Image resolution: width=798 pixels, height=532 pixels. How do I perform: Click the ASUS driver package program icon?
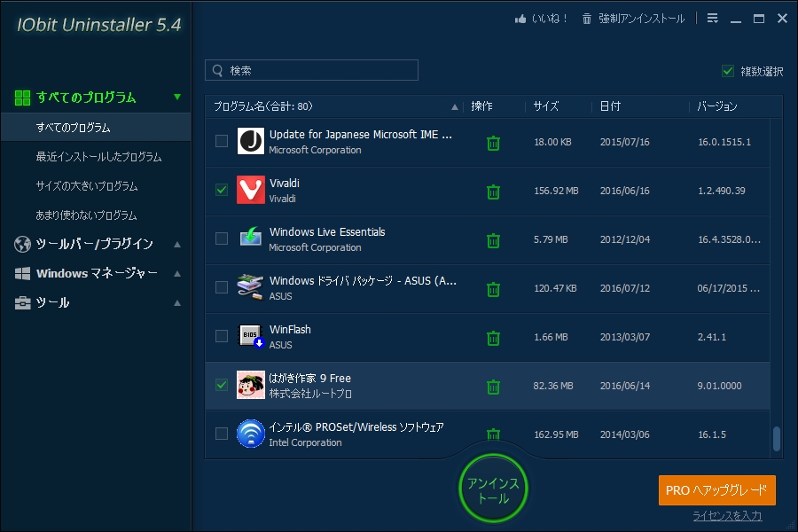(x=250, y=286)
